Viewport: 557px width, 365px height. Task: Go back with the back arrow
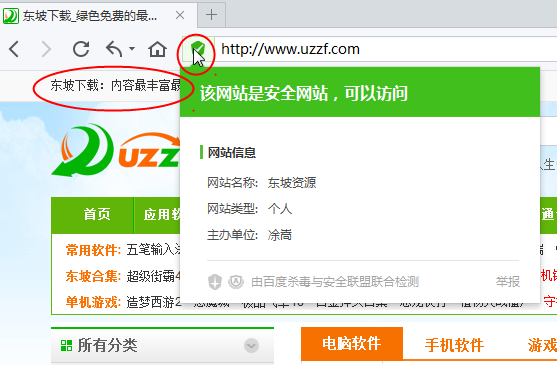pyautogui.click(x=14, y=49)
